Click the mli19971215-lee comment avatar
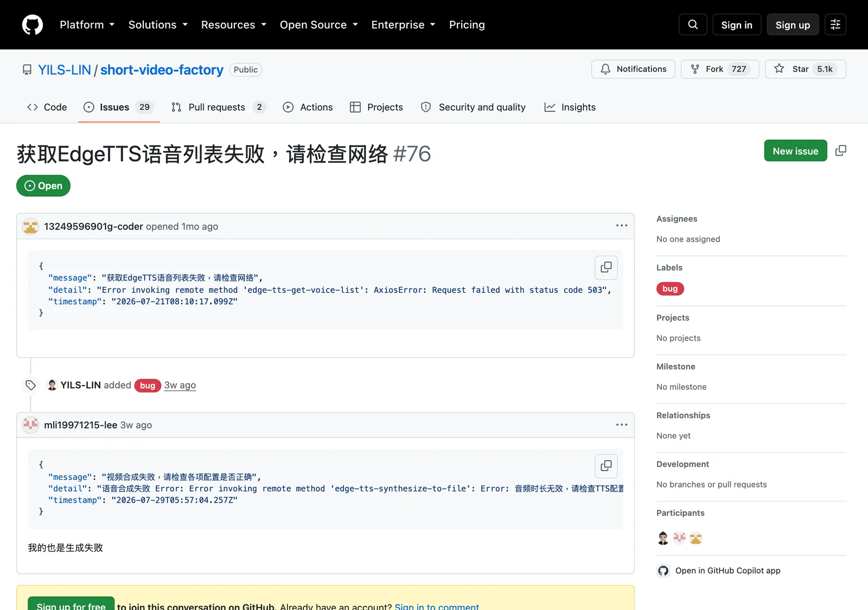 tap(30, 425)
